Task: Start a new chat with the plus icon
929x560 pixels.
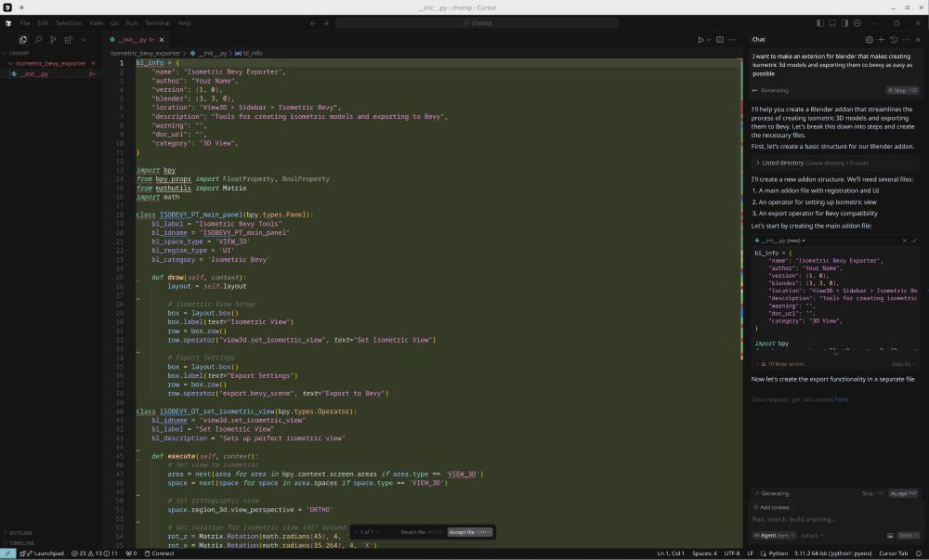Action: point(881,40)
